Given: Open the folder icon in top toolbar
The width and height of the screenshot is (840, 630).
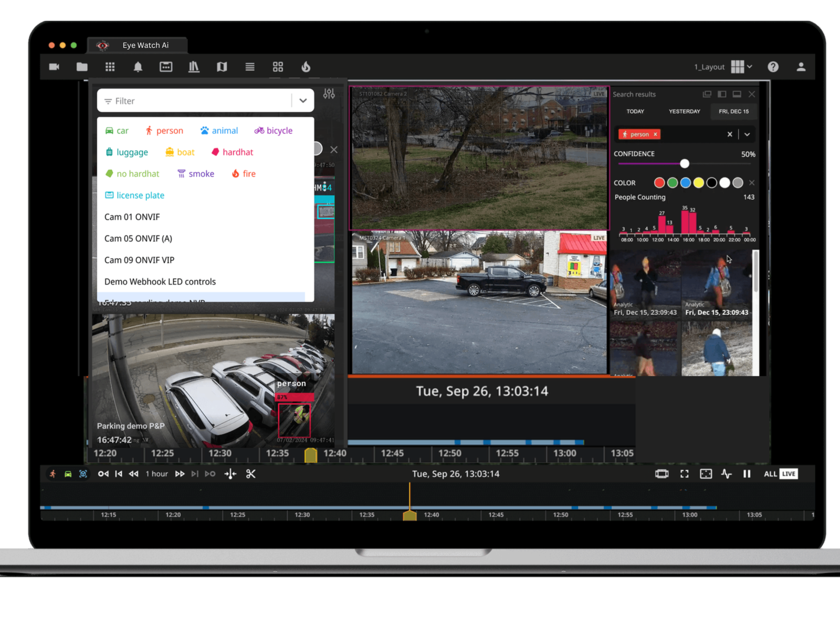Looking at the screenshot, I should click(x=82, y=67).
